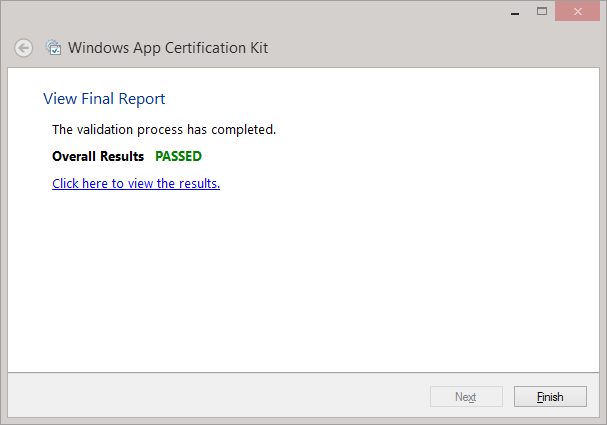Click the word 'results' in the hyperlink
607x425 pixels.
198,183
